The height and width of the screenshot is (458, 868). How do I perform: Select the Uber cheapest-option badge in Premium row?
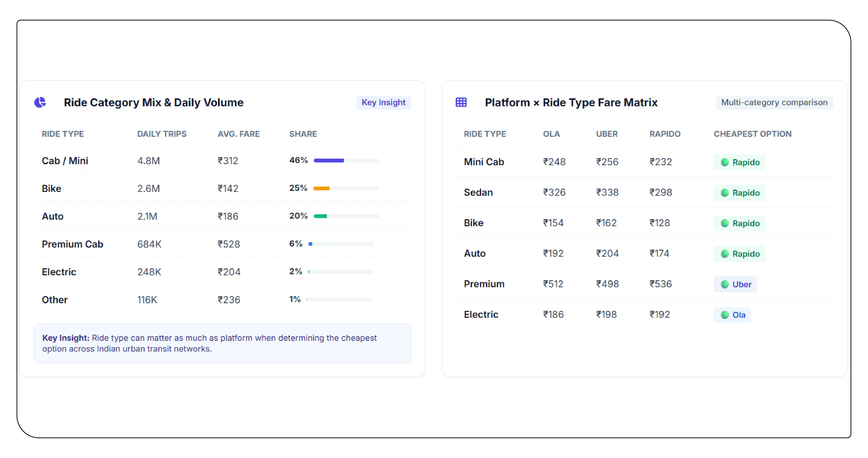coord(735,284)
